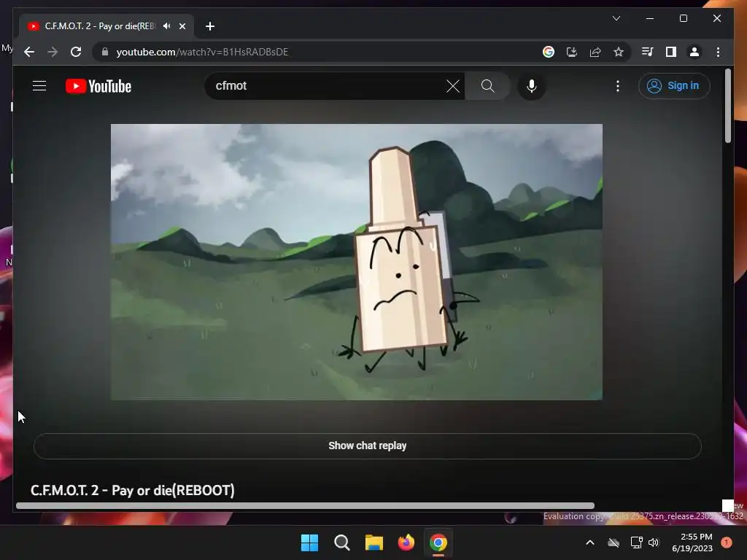Go to the YouTube home logo

(98, 86)
